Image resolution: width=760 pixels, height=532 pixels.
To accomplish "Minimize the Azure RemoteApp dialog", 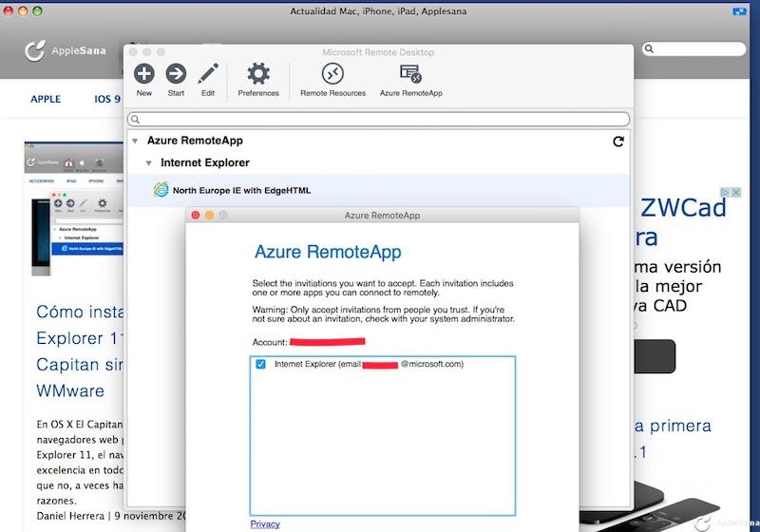I will pos(209,215).
